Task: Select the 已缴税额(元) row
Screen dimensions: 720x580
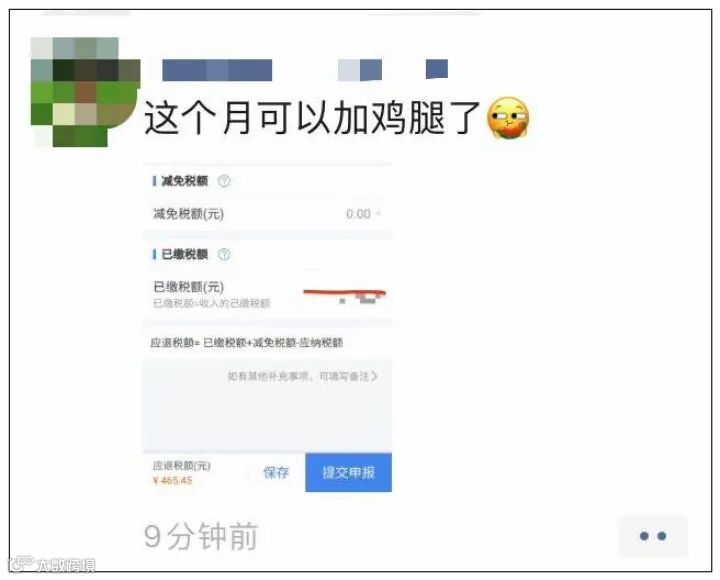Action: pos(267,294)
